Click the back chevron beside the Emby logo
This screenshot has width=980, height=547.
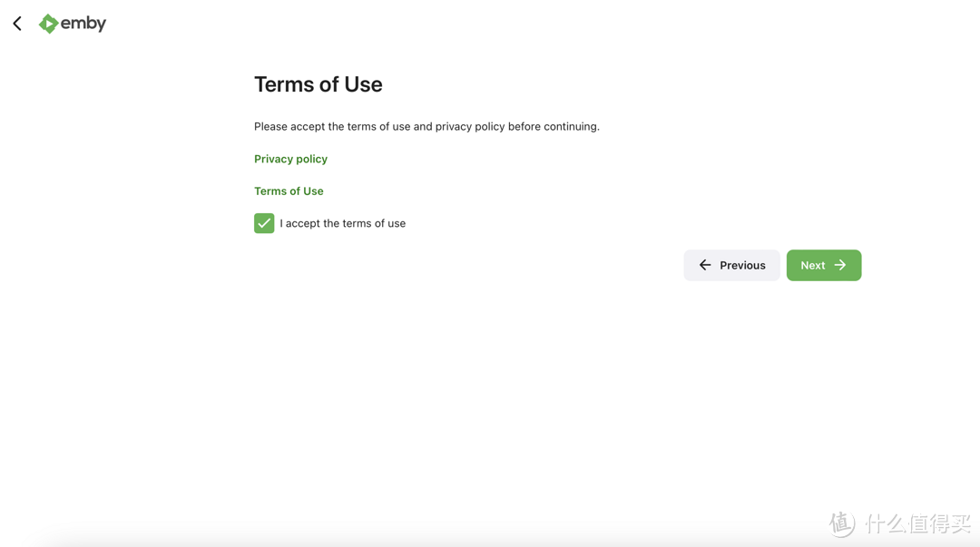(17, 24)
